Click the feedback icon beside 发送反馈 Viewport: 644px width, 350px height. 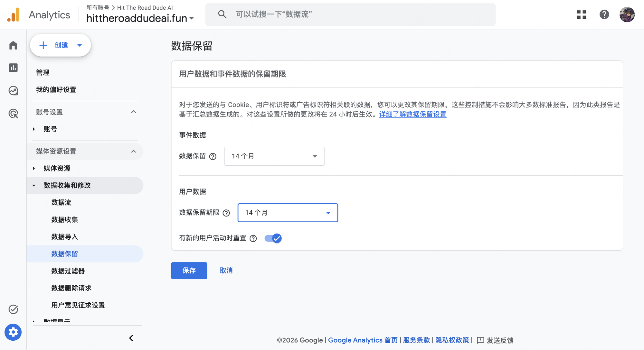[x=480, y=340]
